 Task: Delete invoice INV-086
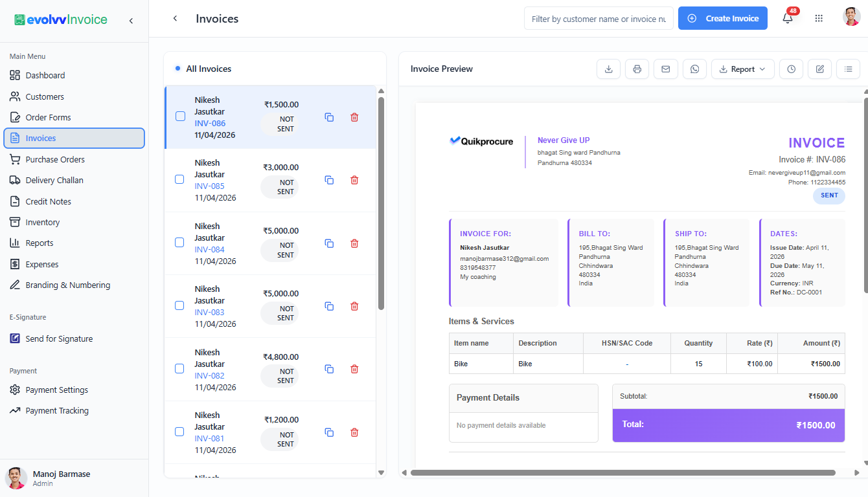click(354, 117)
